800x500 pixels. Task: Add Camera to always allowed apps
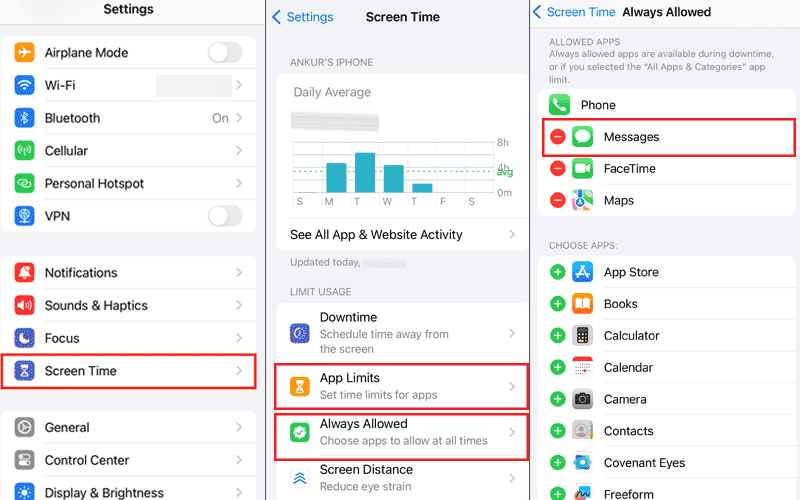pyautogui.click(x=558, y=399)
